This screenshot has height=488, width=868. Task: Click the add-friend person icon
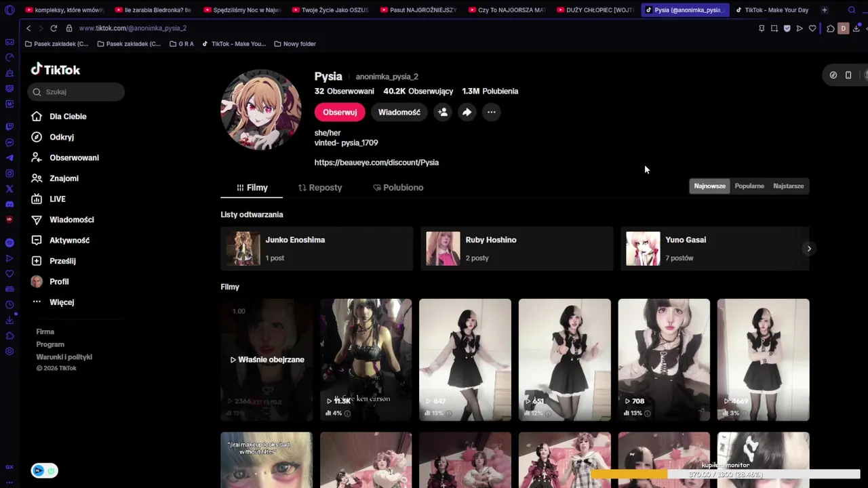coord(443,112)
